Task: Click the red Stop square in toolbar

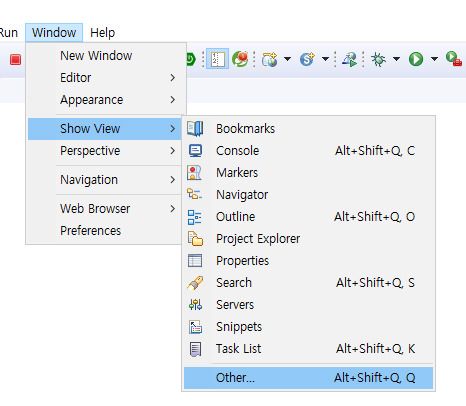Action: coord(15,60)
